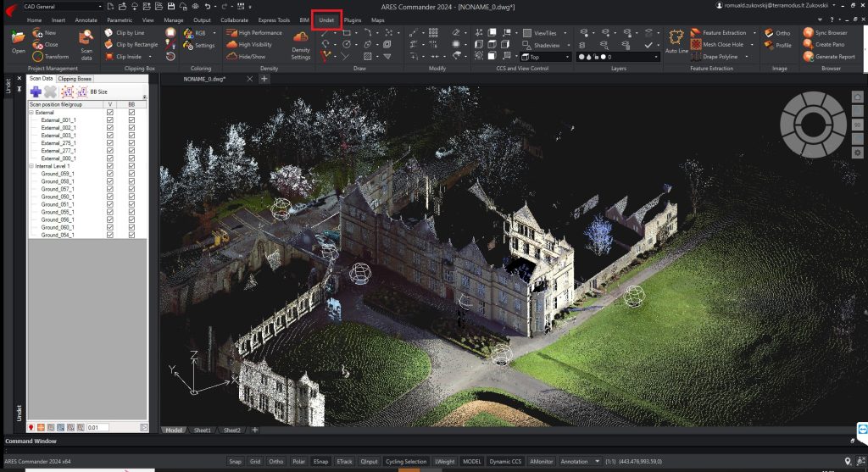Click the blue plus add scan icon
Viewport: 868px width, 472px height.
[36, 92]
